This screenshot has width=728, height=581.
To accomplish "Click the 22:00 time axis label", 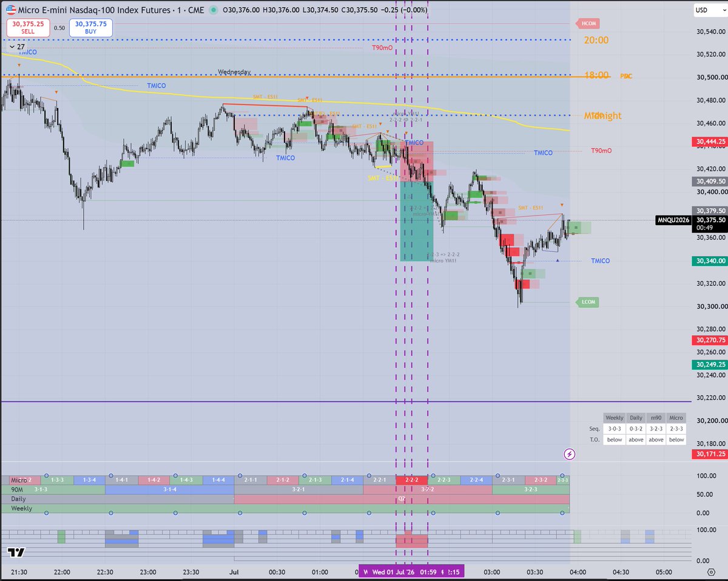I will point(62,572).
